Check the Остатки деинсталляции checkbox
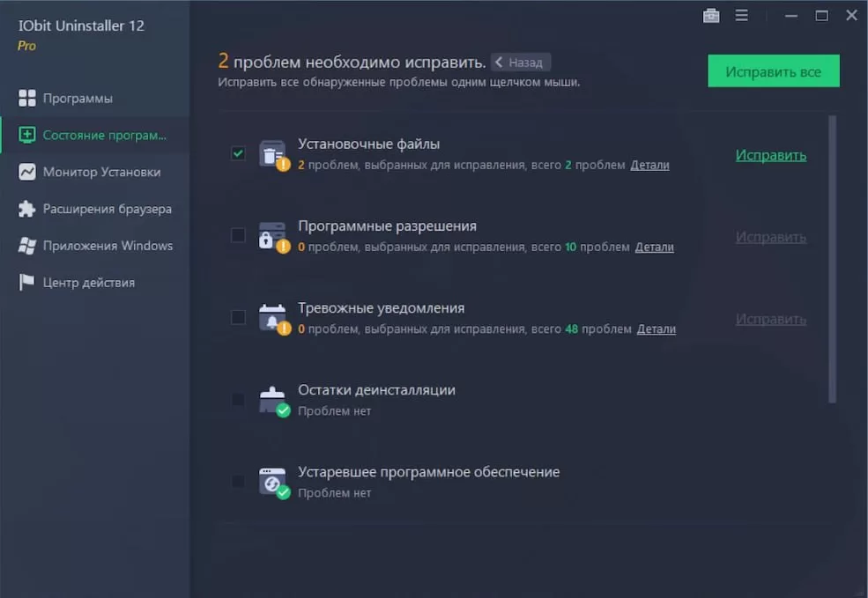Image resolution: width=868 pixels, height=598 pixels. click(238, 399)
